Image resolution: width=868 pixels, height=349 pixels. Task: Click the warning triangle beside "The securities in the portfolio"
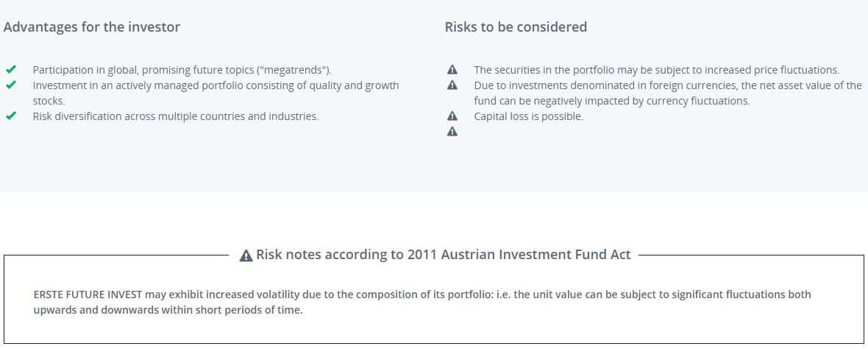(452, 70)
